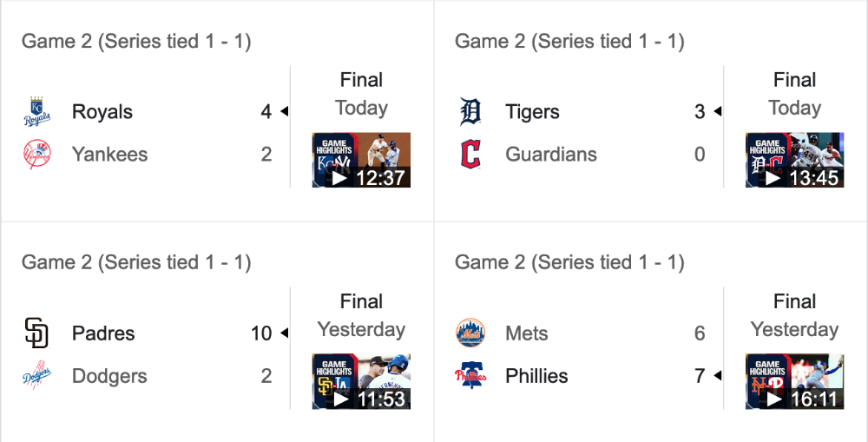Open the Royals–Yankees Game 2 series header

(136, 41)
